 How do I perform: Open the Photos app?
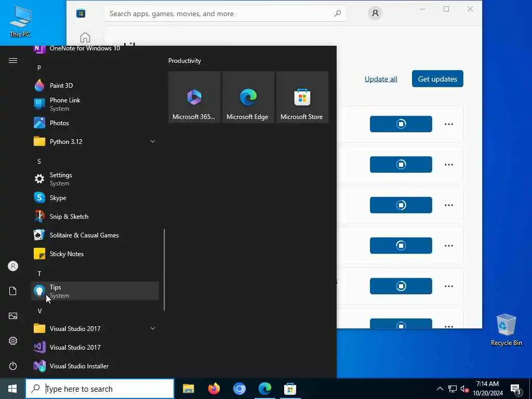click(95, 123)
